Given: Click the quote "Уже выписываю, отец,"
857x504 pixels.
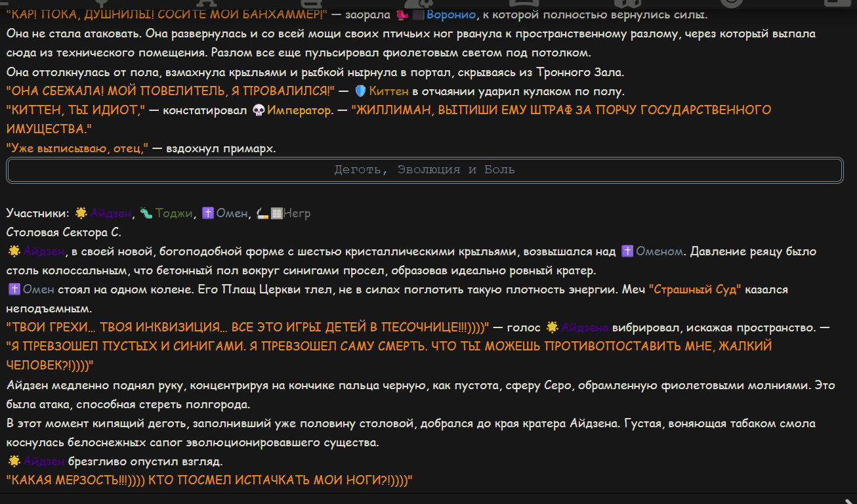Looking at the screenshot, I should coord(77,148).
